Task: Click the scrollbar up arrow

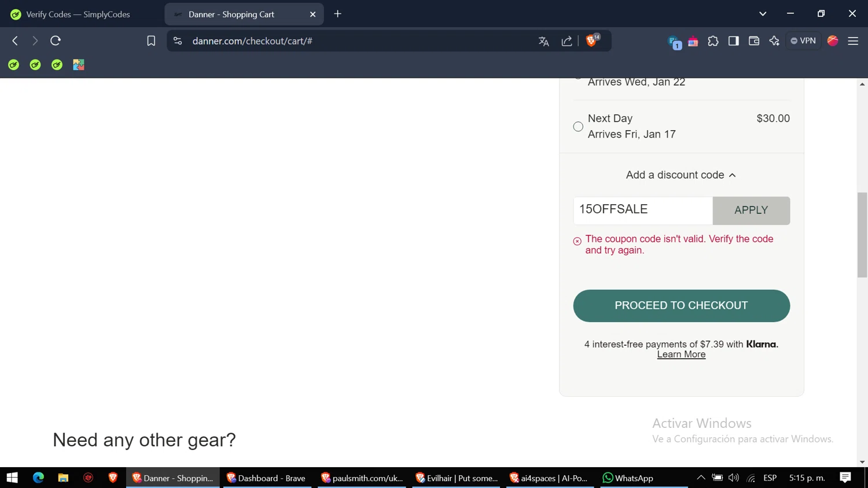Action: [x=862, y=84]
